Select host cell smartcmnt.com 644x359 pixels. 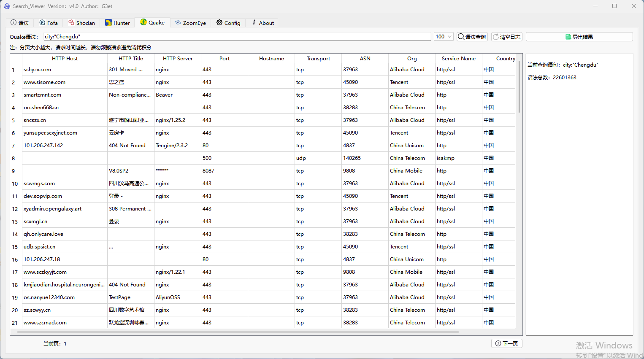(65, 95)
